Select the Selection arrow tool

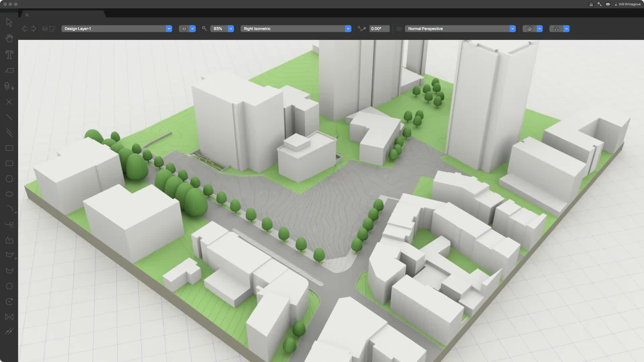[x=9, y=22]
